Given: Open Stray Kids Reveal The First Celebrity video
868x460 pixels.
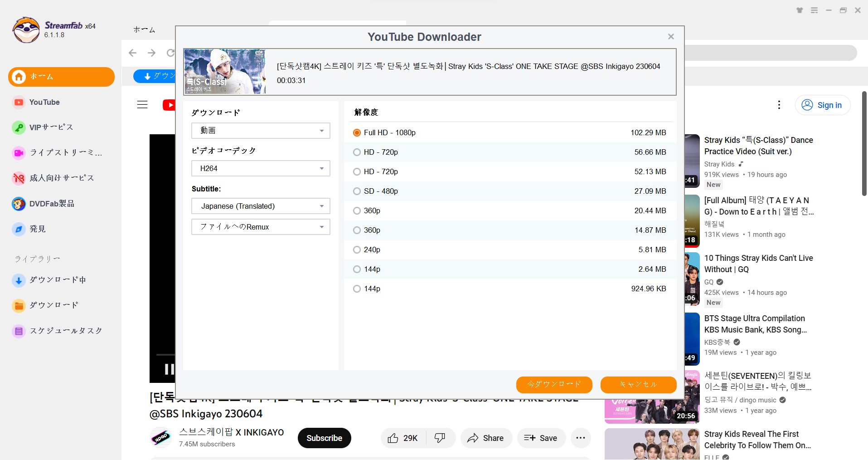Looking at the screenshot, I should pos(757,440).
